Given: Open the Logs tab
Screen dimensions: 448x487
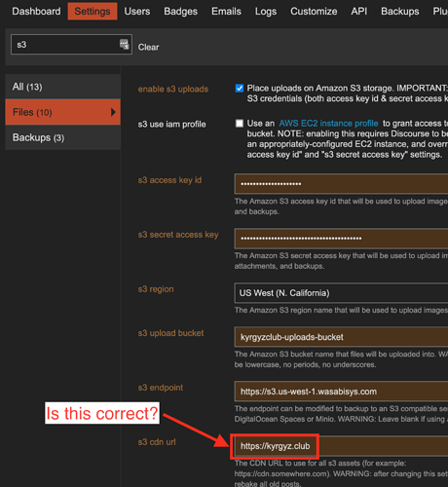Looking at the screenshot, I should [x=266, y=12].
